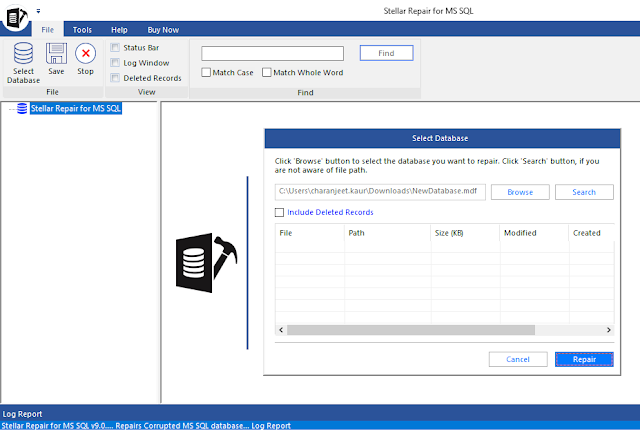Click the Modified column header
Screen dimensions: 640x436
pos(534,233)
